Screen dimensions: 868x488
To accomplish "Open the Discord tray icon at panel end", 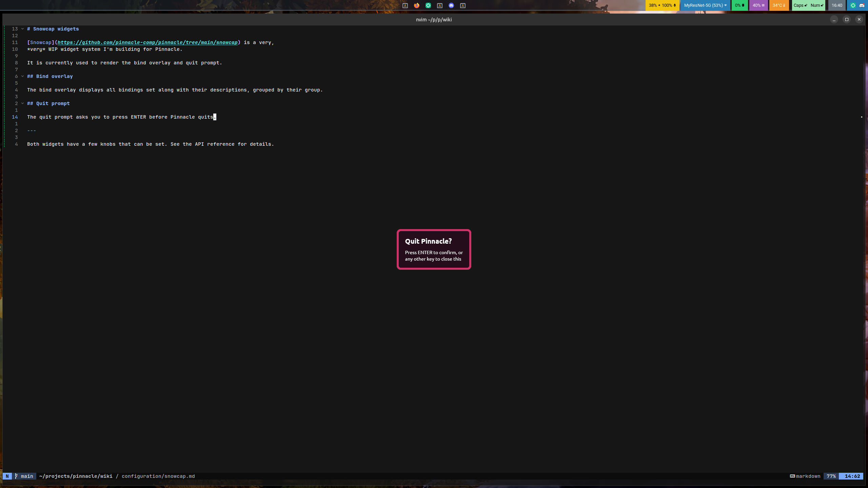I will click(x=862, y=5).
